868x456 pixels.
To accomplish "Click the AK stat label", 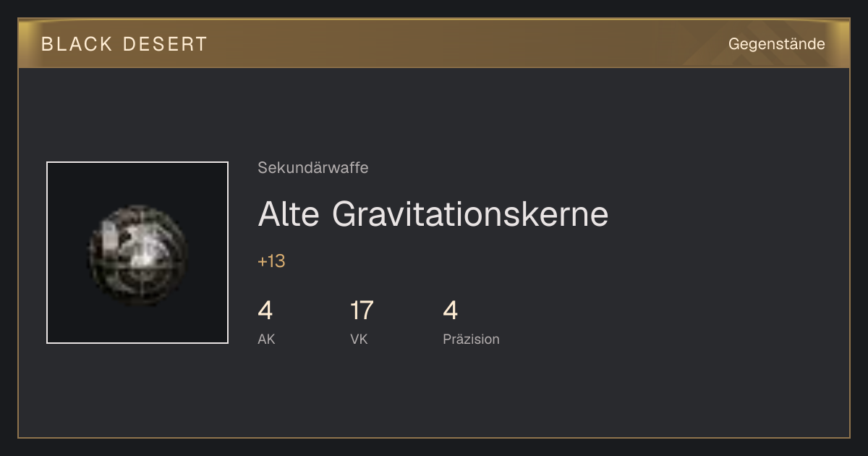I will click(266, 339).
